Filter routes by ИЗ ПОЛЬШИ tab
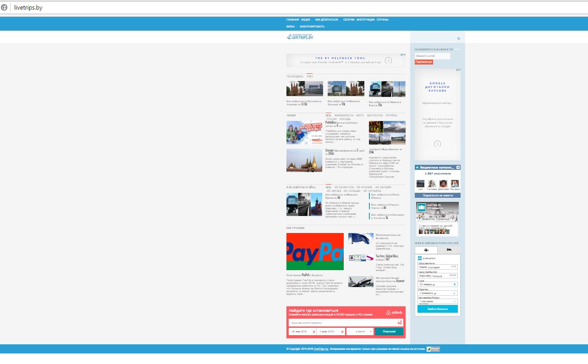The image size is (588, 364). tap(353, 191)
